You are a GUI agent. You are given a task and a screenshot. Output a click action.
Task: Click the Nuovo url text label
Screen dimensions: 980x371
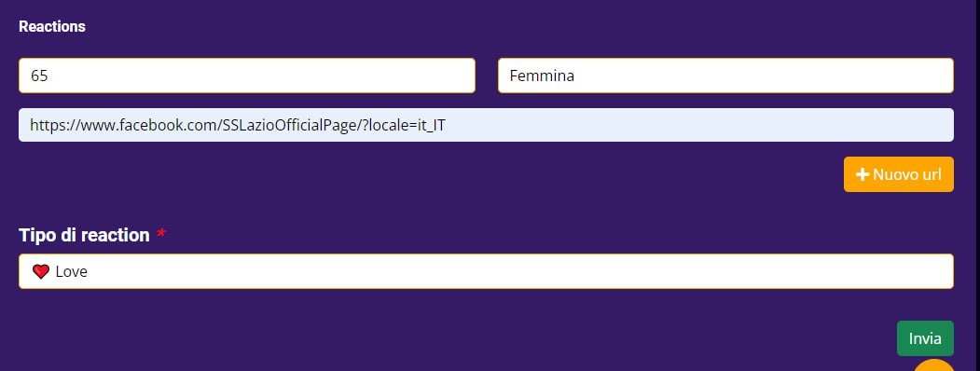tap(907, 175)
